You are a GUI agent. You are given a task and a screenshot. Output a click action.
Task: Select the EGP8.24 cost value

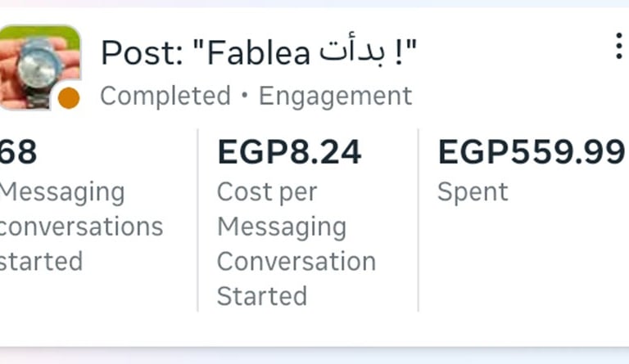tap(288, 152)
